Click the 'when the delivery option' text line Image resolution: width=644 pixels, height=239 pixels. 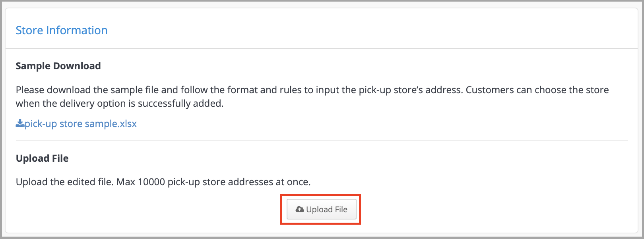(x=120, y=104)
